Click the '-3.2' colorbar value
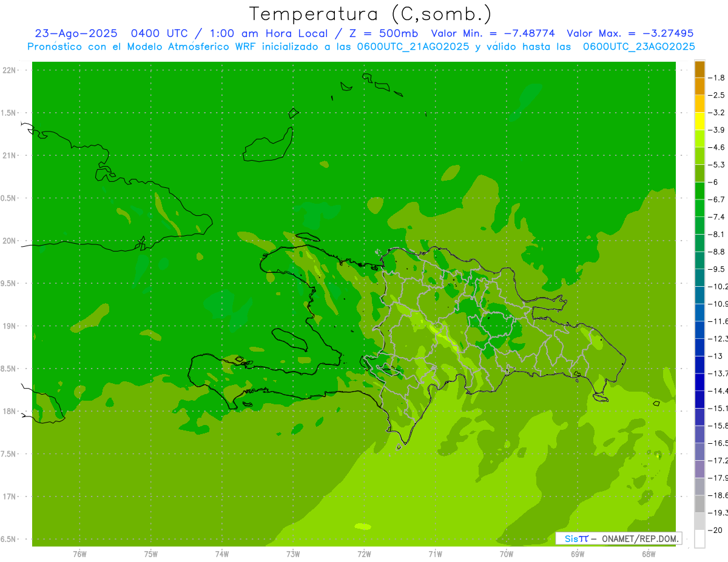This screenshot has width=728, height=562. click(x=718, y=113)
